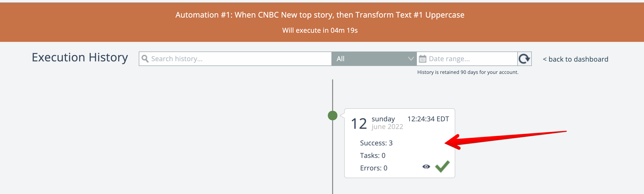Image resolution: width=644 pixels, height=194 pixels.
Task: Select the green timeline dot marker
Action: click(333, 116)
